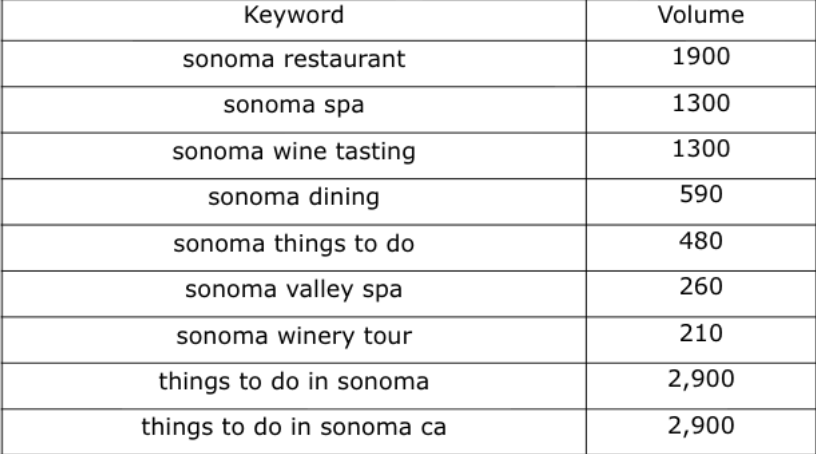Select the 'sonoma winery tour' keyword cell
This screenshot has height=454, width=816.
tap(293, 335)
